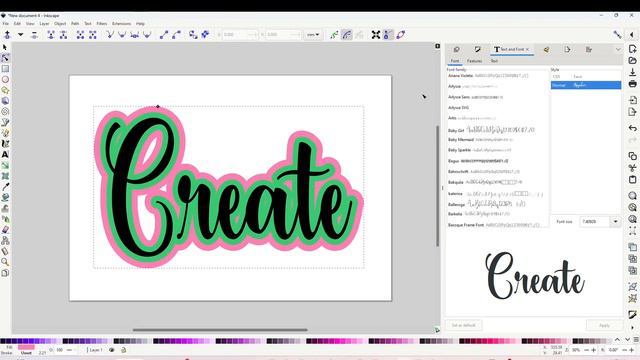Open the Path menu
Screen dimensions: 640x360
[75, 24]
